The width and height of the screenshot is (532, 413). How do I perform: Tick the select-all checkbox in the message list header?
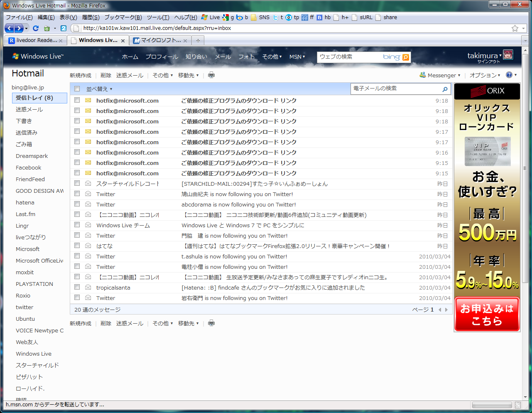[x=77, y=88]
